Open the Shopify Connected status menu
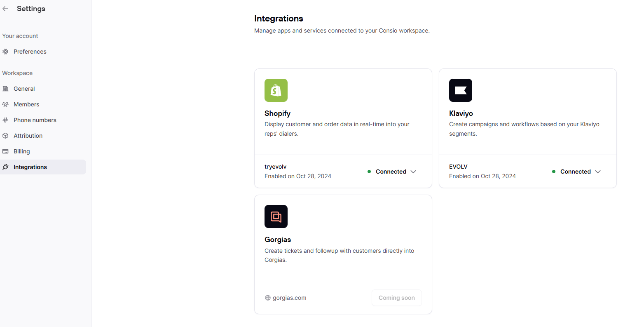 pos(392,172)
